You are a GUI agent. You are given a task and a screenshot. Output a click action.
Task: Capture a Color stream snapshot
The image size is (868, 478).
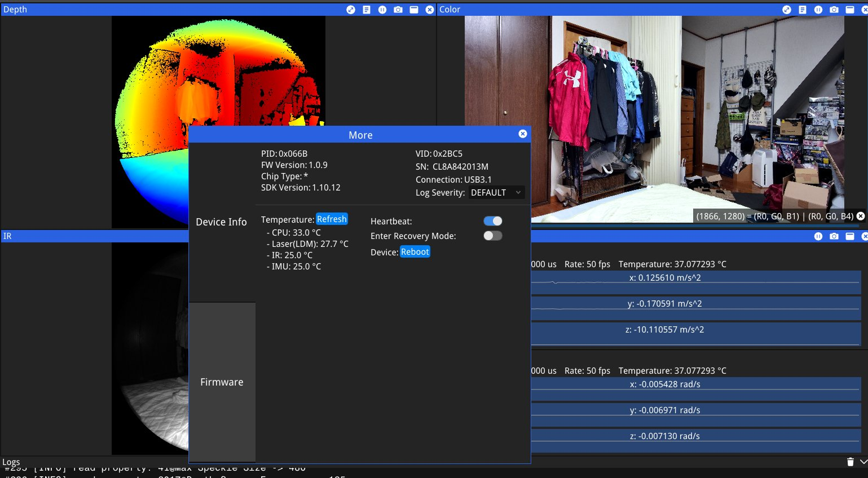coord(834,10)
